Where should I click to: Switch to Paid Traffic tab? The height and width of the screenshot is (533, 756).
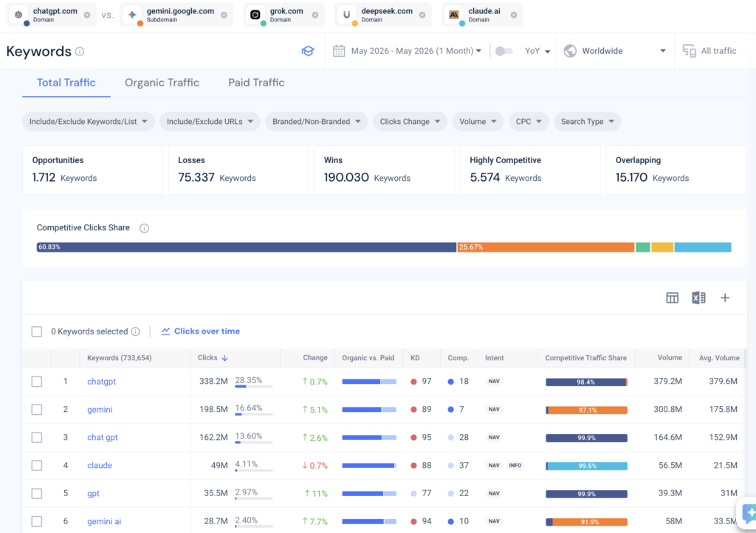pyautogui.click(x=256, y=83)
